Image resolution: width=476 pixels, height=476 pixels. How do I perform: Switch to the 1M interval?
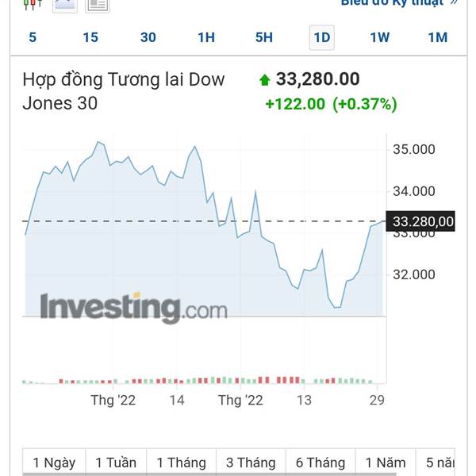(437, 37)
